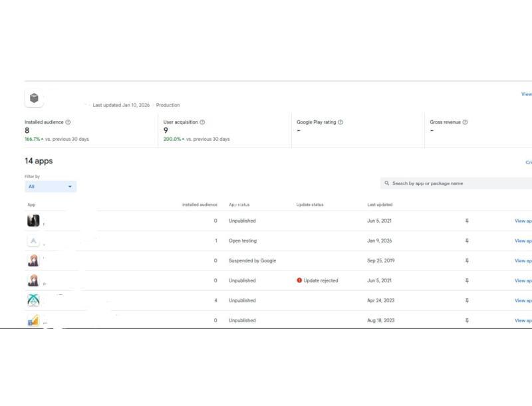Click the App status column header

coord(239,205)
